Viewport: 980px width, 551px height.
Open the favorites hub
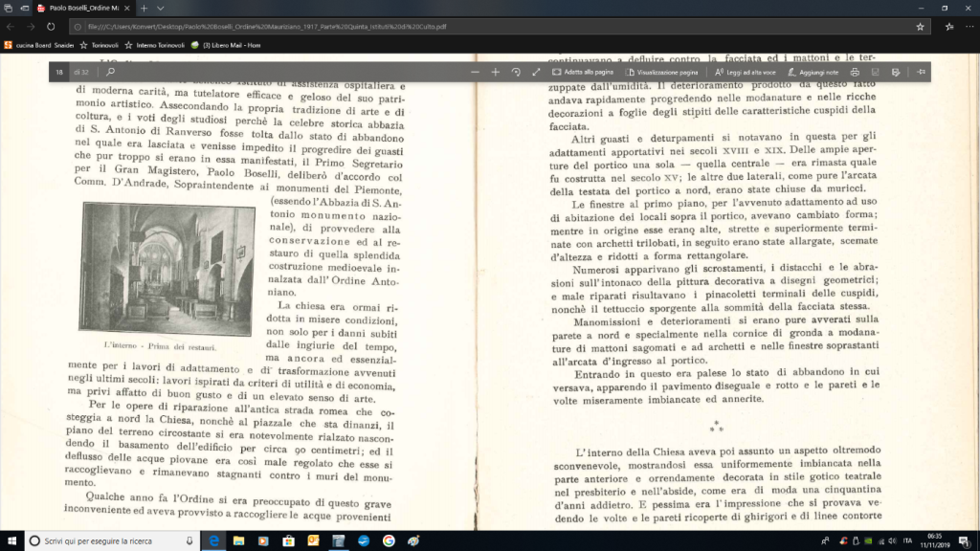pyautogui.click(x=949, y=27)
